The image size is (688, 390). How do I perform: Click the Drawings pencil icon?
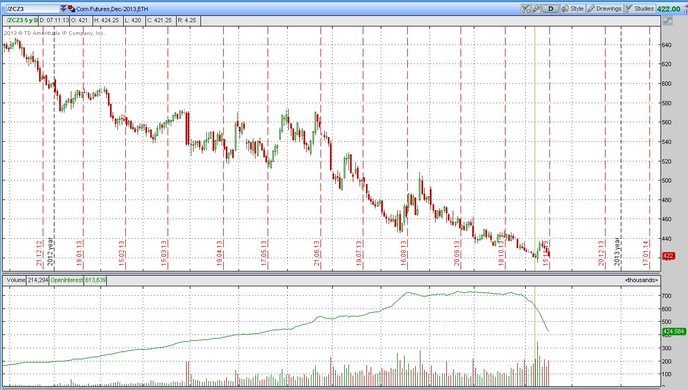591,8
